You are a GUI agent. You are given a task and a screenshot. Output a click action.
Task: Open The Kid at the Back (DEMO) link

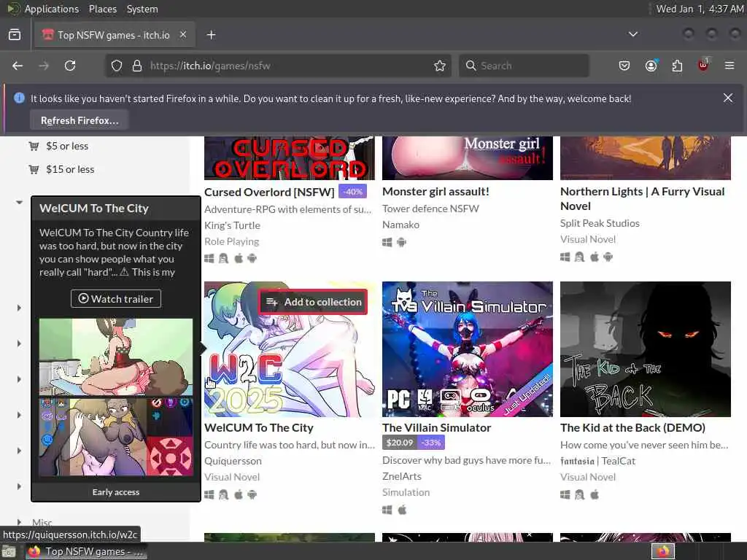pos(632,427)
